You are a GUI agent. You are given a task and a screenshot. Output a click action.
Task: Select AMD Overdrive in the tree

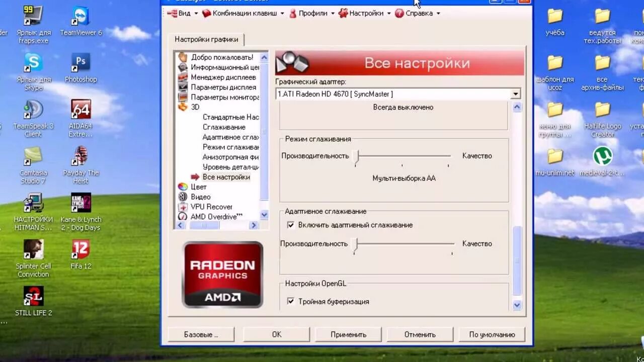216,217
